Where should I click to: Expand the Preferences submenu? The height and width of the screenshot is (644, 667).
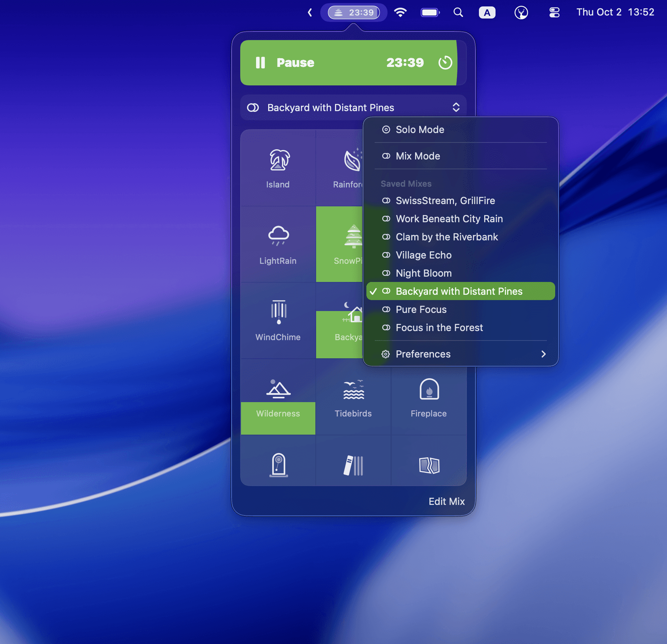pos(461,354)
